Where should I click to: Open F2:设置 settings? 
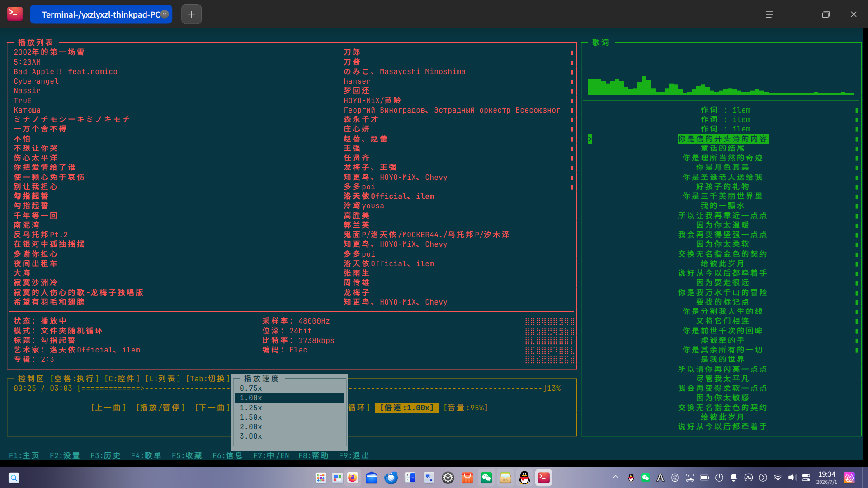(x=65, y=455)
